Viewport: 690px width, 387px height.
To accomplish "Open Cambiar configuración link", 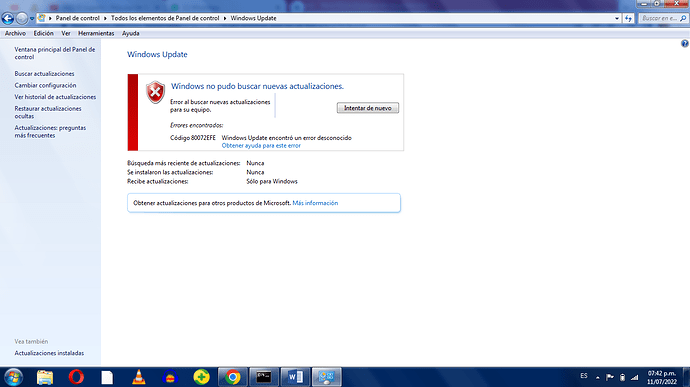I will tap(45, 85).
